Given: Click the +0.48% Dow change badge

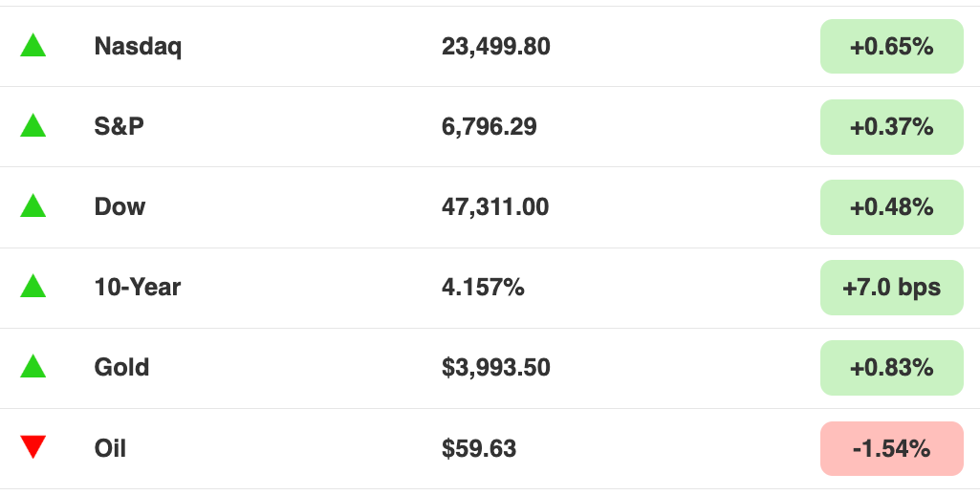Looking at the screenshot, I should click(x=892, y=206).
